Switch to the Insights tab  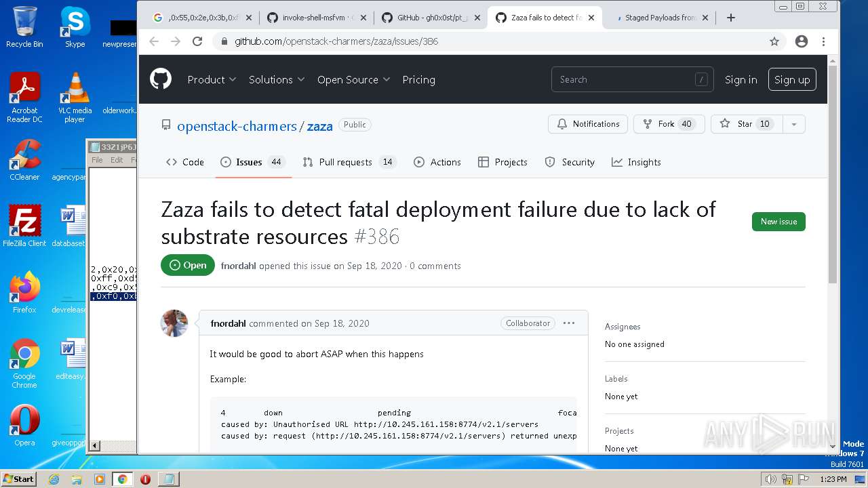coord(636,162)
